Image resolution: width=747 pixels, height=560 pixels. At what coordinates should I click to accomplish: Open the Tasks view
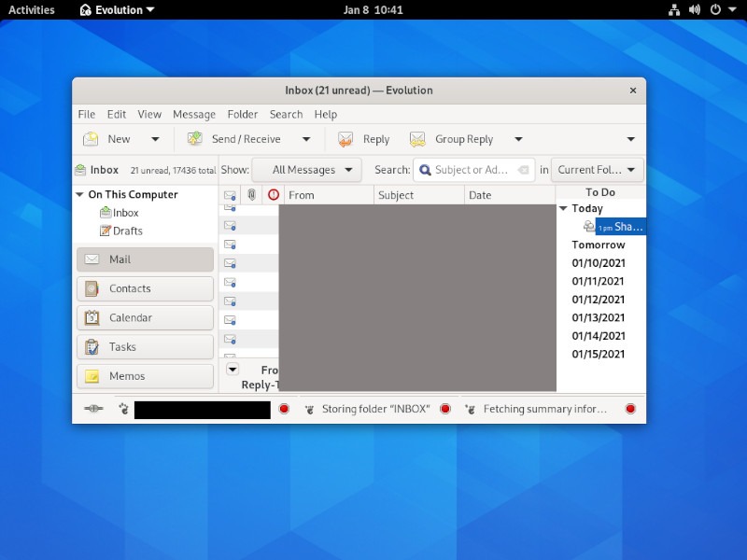point(145,346)
